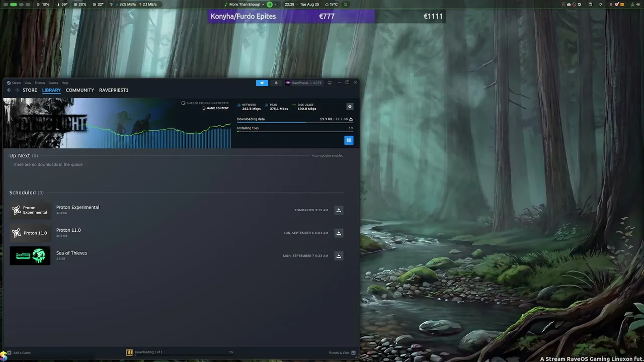Click the microphone tray icon
Image resolution: width=644 pixels, height=362 pixels.
coord(611,5)
